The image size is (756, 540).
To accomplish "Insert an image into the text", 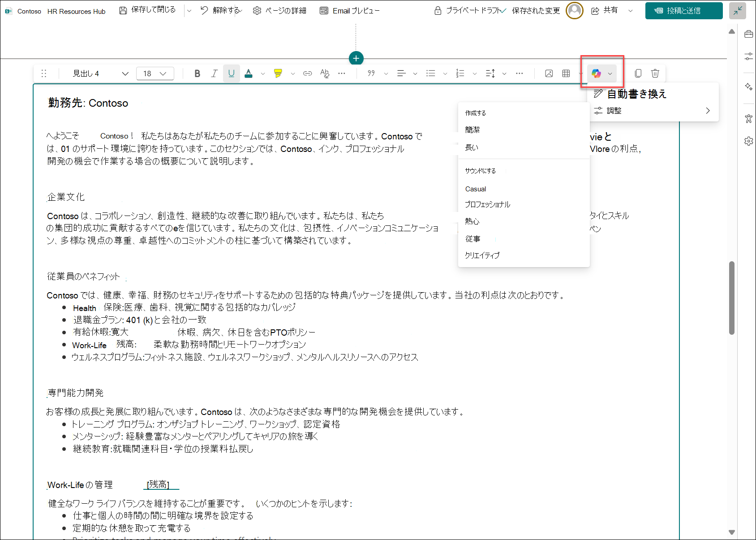I will tap(549, 73).
